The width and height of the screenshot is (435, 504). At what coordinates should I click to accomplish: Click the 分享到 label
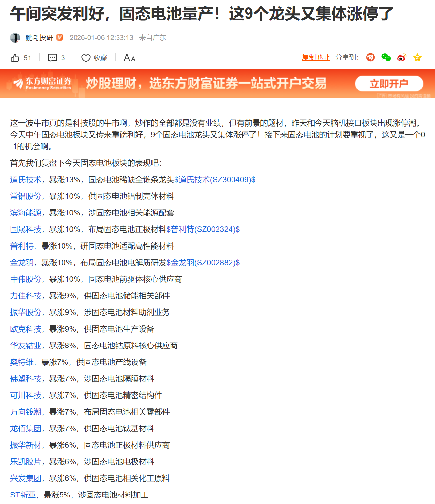[x=347, y=57]
